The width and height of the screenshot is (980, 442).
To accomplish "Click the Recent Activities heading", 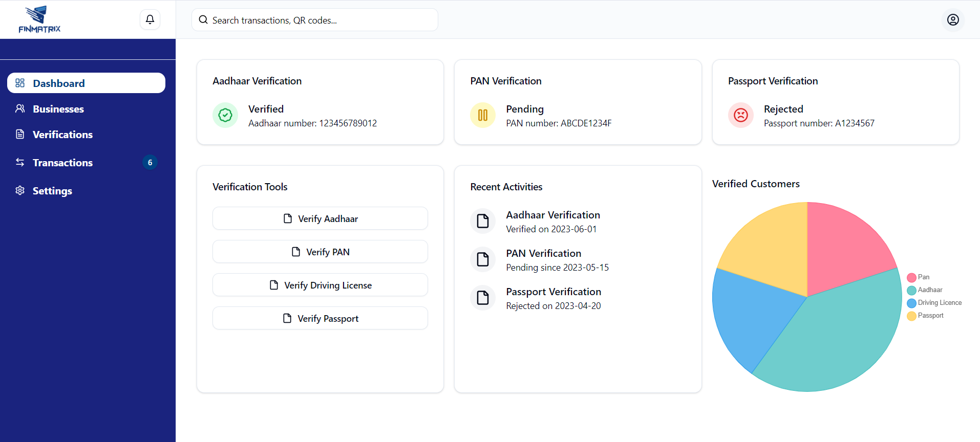I will 506,187.
